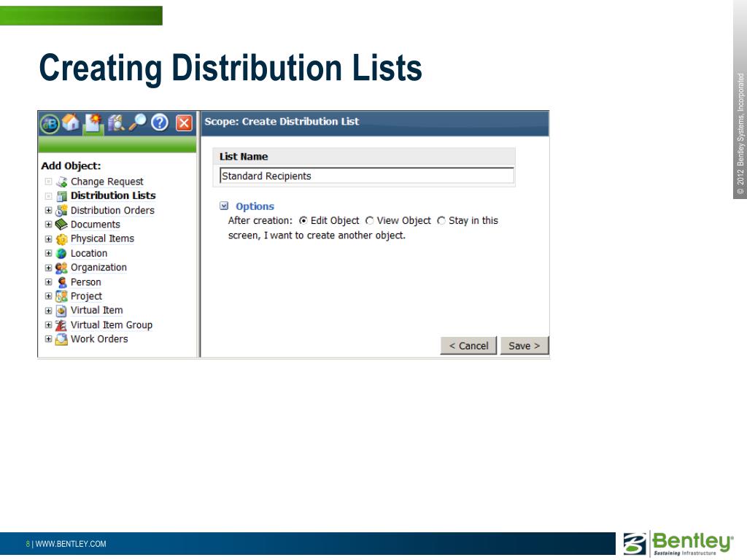
Task: Open Help with question mark icon
Action: click(x=160, y=122)
